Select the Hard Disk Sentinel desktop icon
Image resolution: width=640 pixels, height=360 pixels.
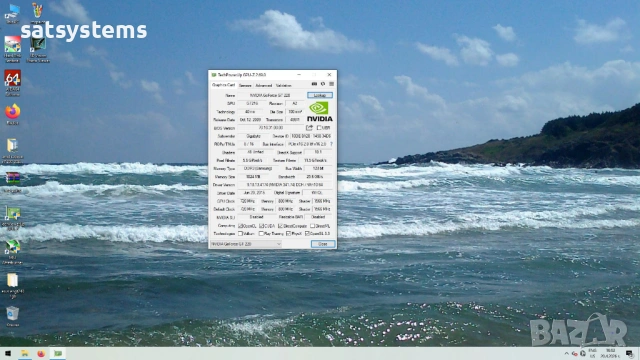coord(13,49)
